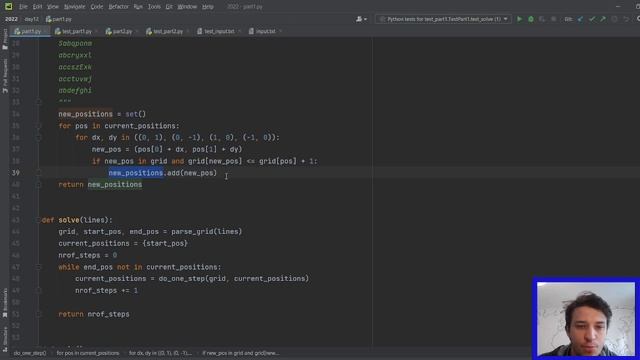Viewport: 640px width, 360px height.
Task: Open the Tools menu
Action: pos(154,7)
